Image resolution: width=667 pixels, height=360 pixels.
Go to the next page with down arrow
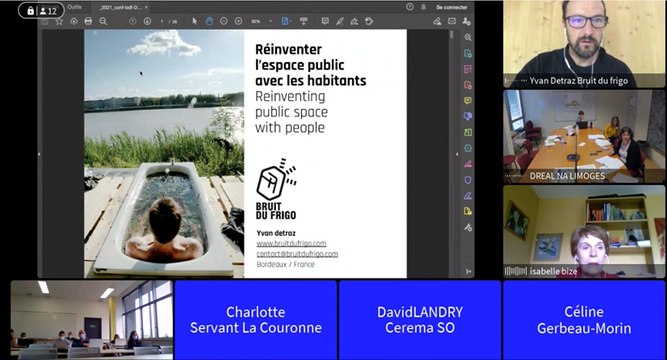pyautogui.click(x=147, y=21)
